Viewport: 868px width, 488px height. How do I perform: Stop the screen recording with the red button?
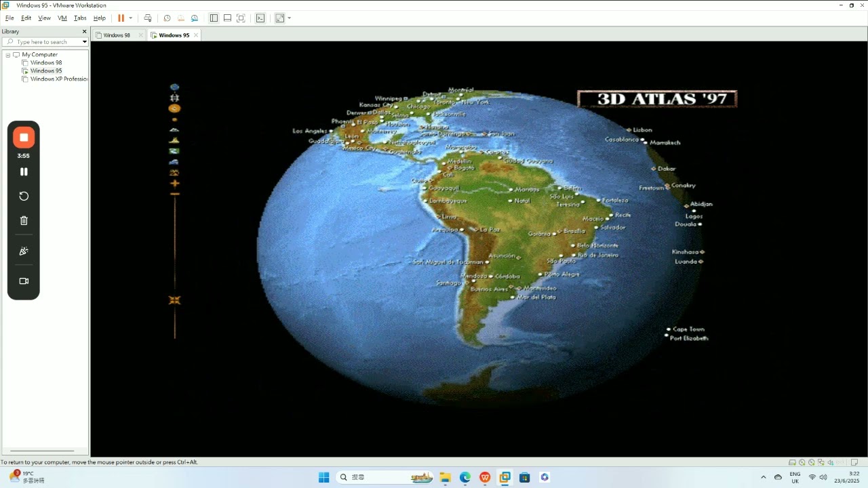coord(24,138)
